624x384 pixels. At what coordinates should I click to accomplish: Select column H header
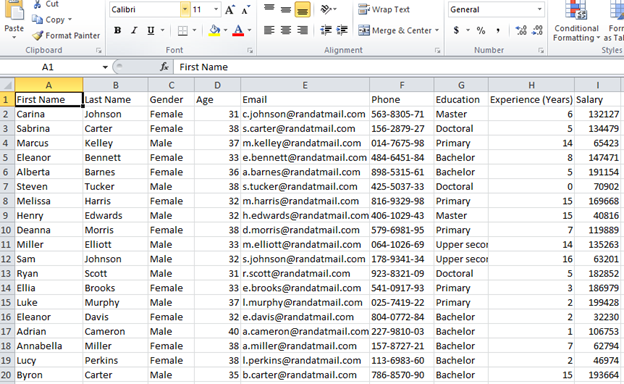coord(531,85)
